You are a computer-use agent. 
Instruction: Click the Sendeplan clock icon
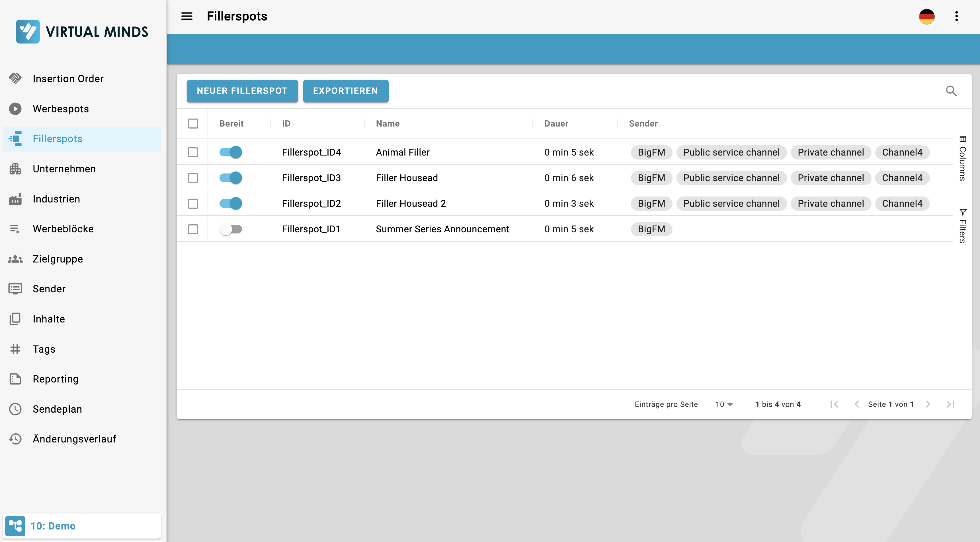15,409
